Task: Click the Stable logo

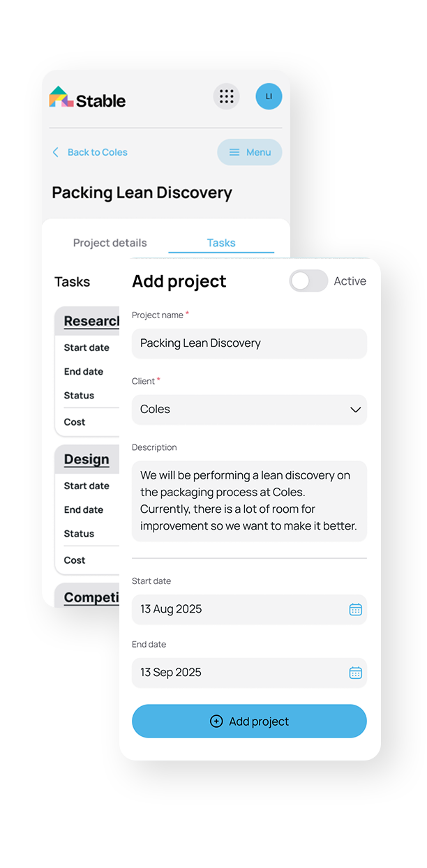Action: point(87,98)
